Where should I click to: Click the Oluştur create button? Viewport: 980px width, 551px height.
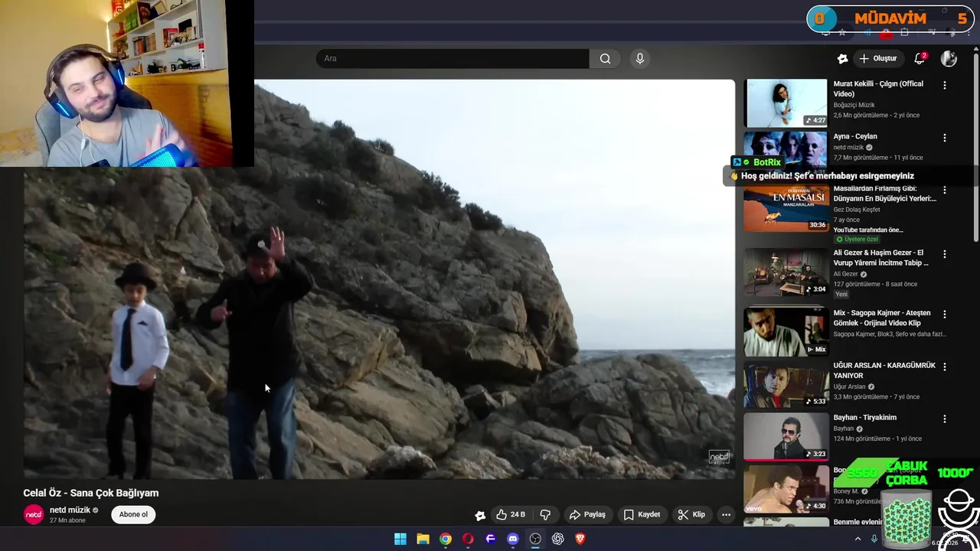pyautogui.click(x=877, y=59)
